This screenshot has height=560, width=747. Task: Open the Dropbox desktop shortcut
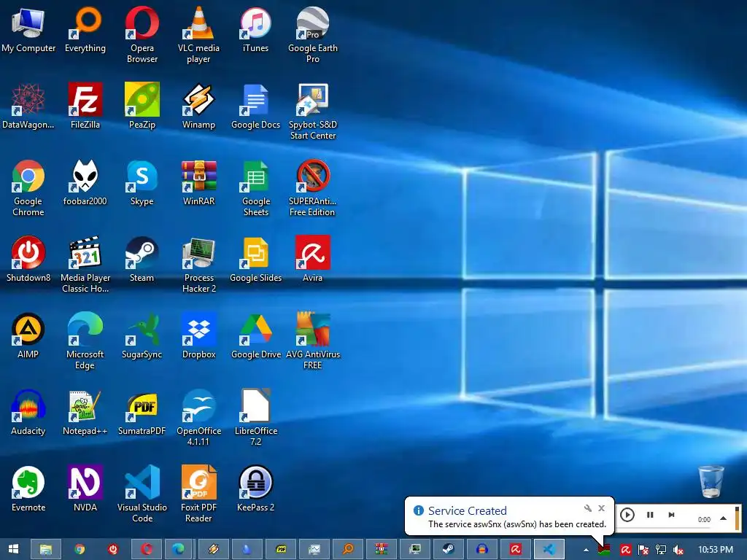tap(198, 335)
